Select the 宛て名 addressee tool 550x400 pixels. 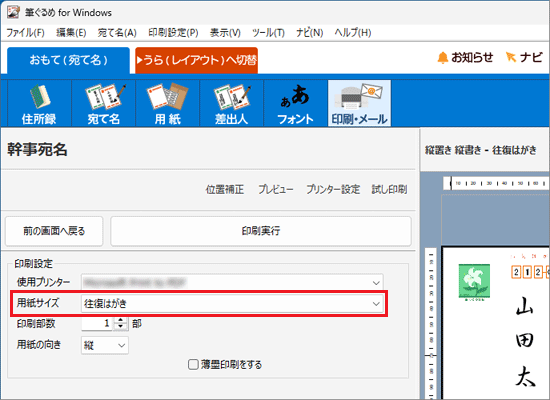pyautogui.click(x=103, y=104)
